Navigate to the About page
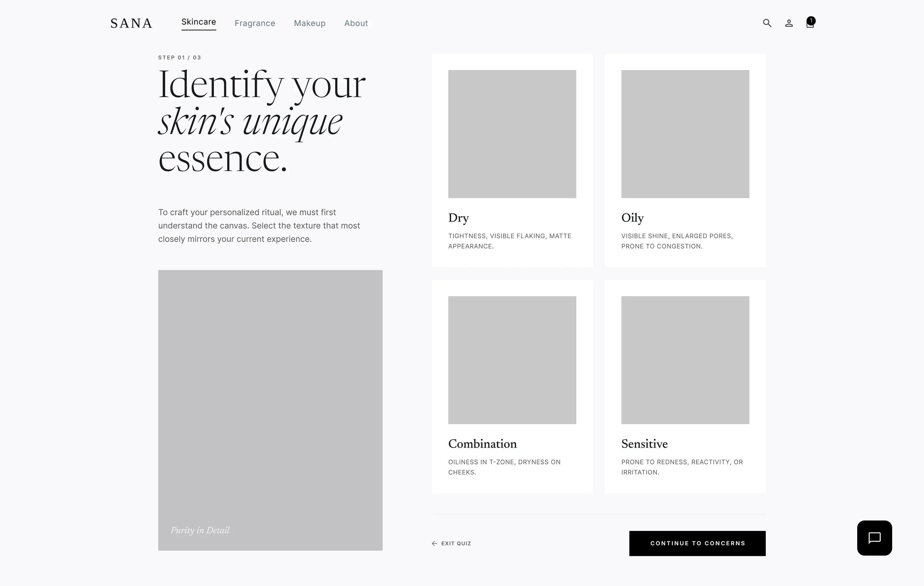 tap(356, 24)
